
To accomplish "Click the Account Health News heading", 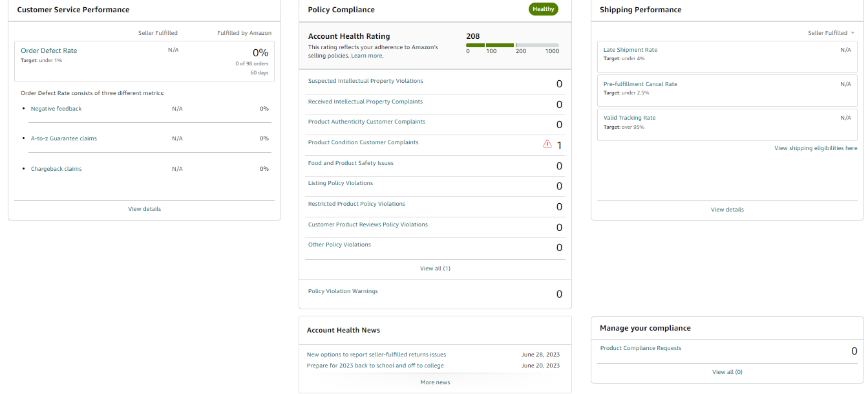I will point(343,330).
